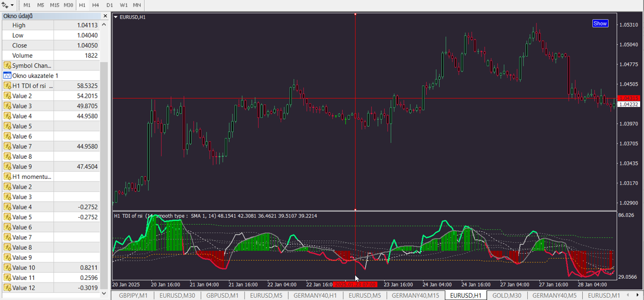The width and height of the screenshot is (644, 300).
Task: Click the Symbol Chan... indicator icon
Action: [7, 65]
